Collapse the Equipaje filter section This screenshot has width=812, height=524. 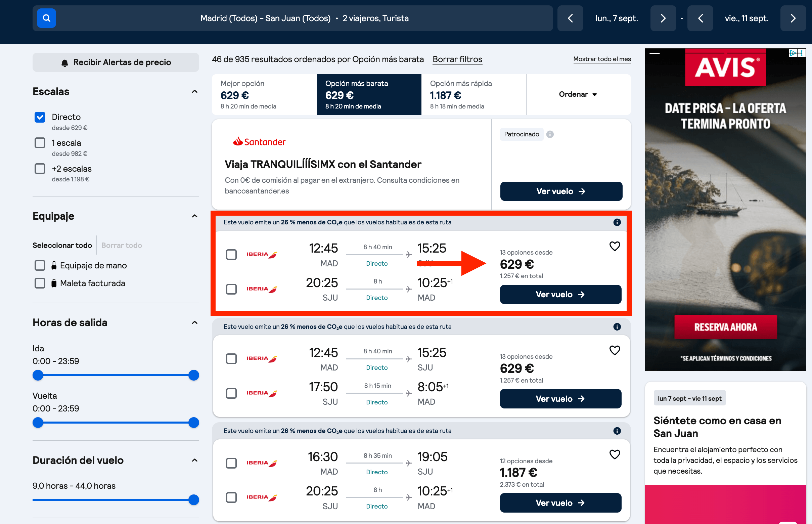[194, 216]
